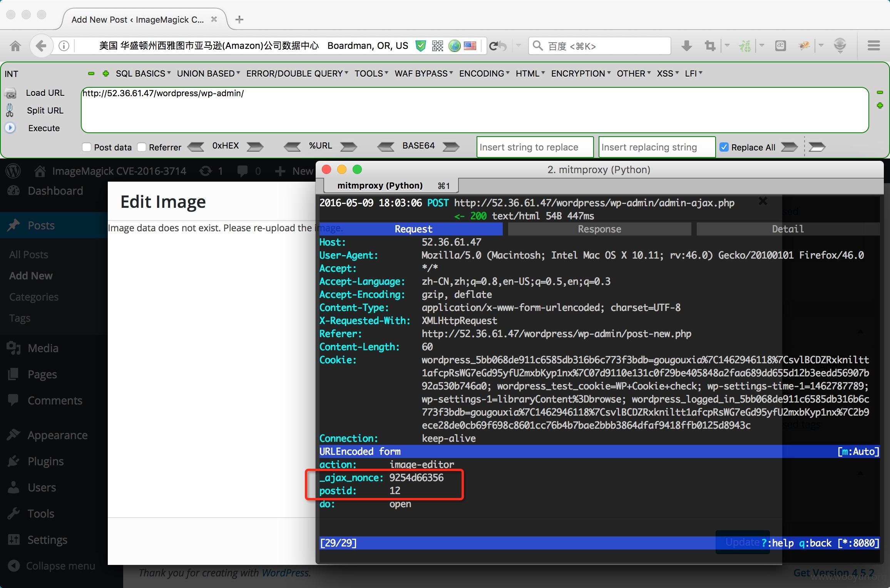Uncheck the Replace All checkbox

pos(724,147)
